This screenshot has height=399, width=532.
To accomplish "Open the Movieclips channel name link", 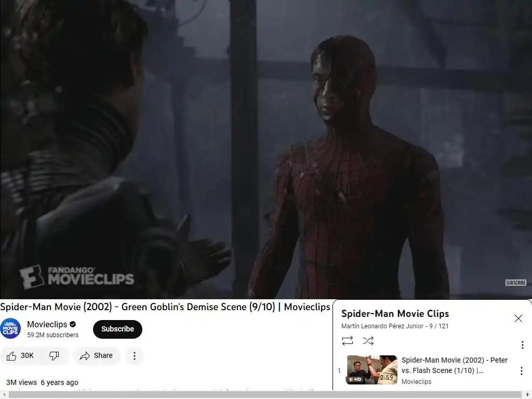I will point(47,324).
